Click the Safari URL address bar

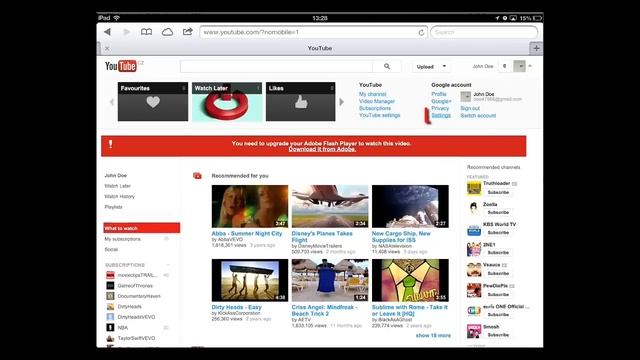click(313, 32)
